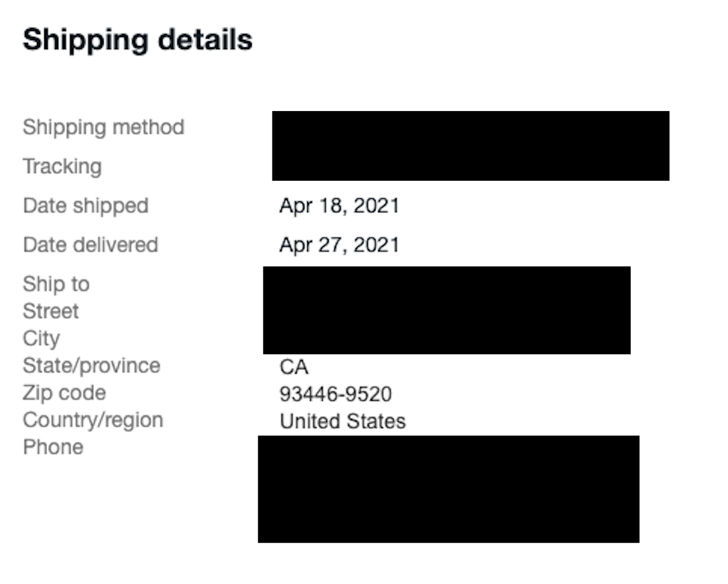Click the City label
The width and height of the screenshot is (728, 584).
[x=41, y=338]
